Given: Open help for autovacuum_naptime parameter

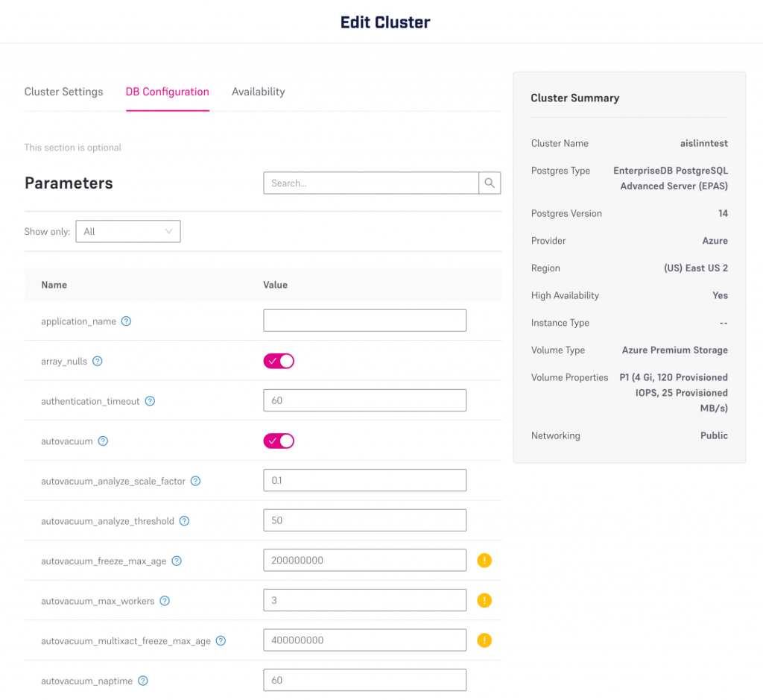Looking at the screenshot, I should (x=143, y=681).
